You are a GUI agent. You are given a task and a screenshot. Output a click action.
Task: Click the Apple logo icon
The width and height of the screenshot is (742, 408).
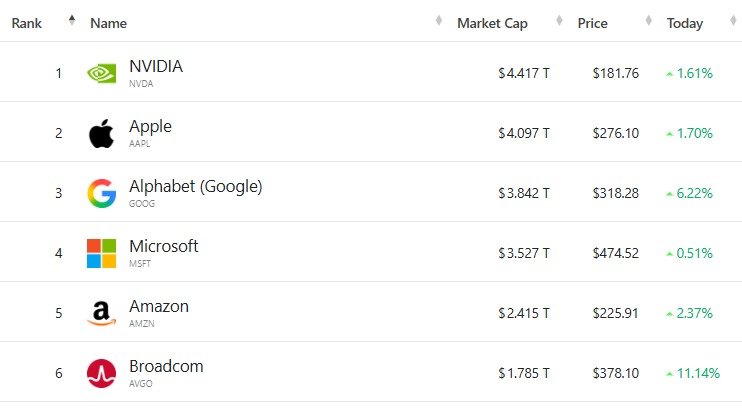101,133
